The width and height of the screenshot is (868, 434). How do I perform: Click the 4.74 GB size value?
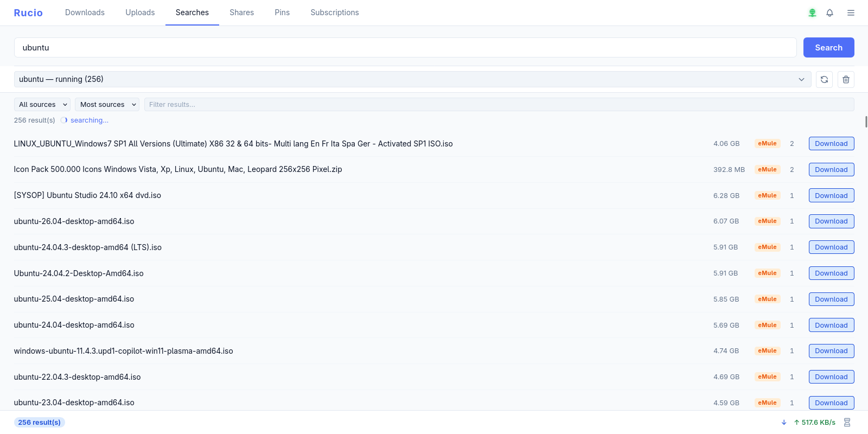(726, 351)
